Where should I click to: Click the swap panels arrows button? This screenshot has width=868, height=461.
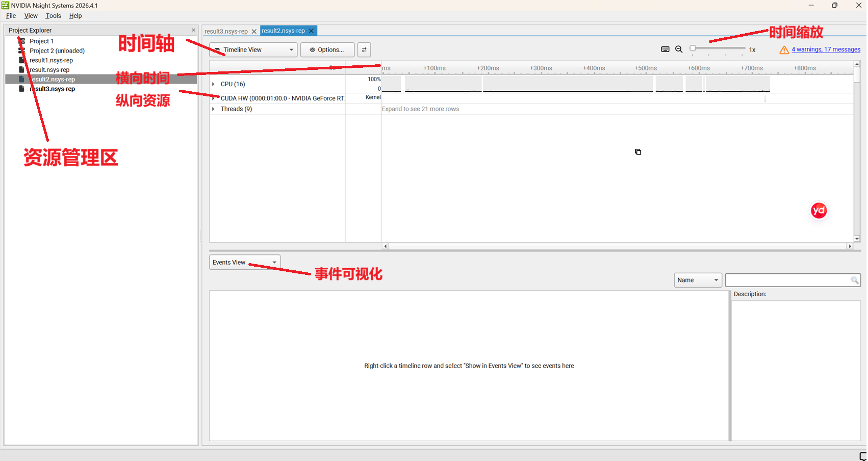tap(364, 50)
